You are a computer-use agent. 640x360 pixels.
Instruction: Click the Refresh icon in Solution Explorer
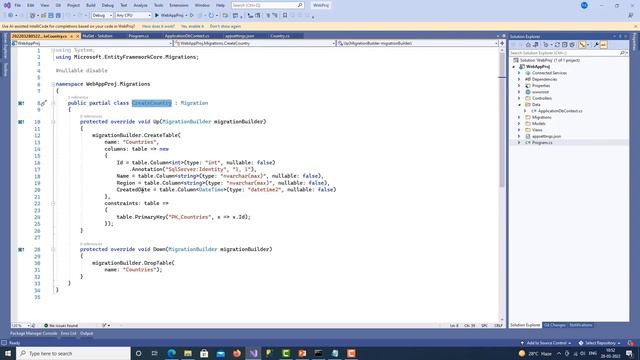pos(557,45)
